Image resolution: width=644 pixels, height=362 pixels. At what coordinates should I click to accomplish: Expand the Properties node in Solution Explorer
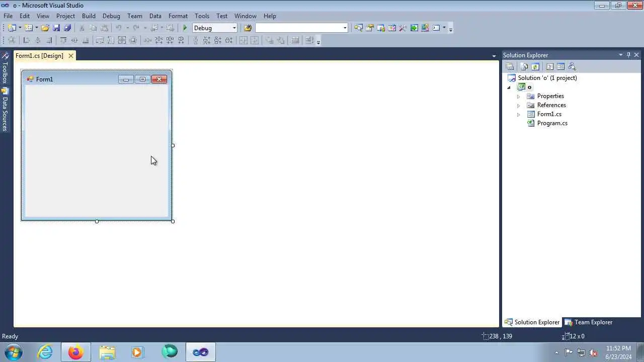point(518,96)
